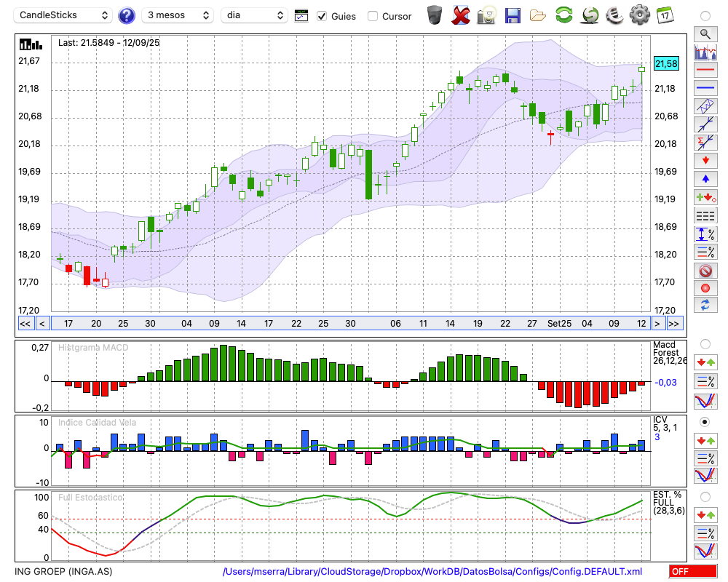Enable the Cursor checkbox
Viewport: 728px width, 582px height.
[x=372, y=16]
